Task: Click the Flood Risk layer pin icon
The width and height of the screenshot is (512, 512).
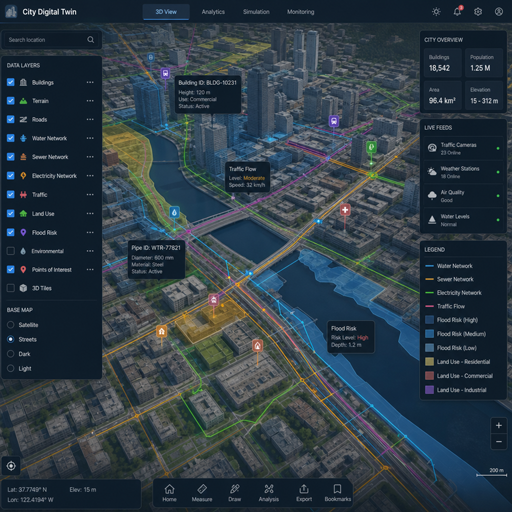Action: click(23, 232)
